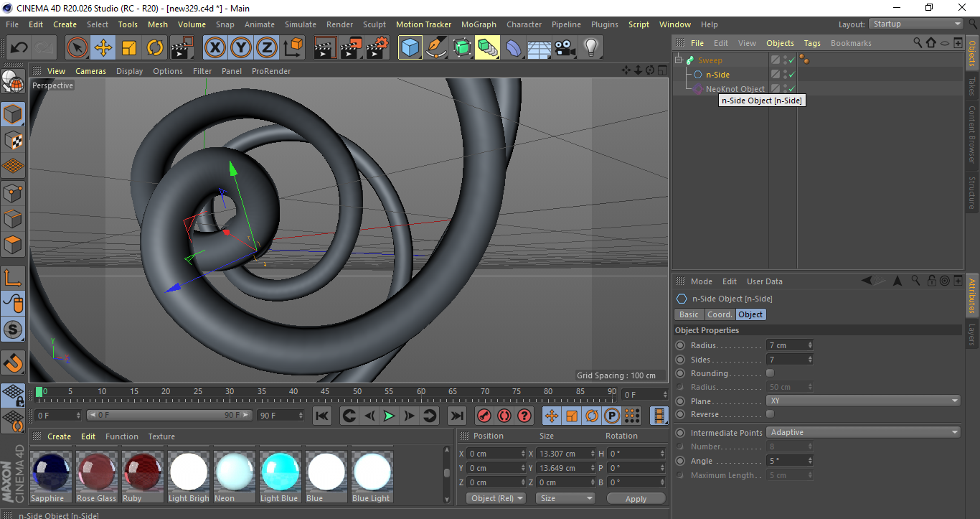Open Edit Render Settings icon

coord(377,48)
